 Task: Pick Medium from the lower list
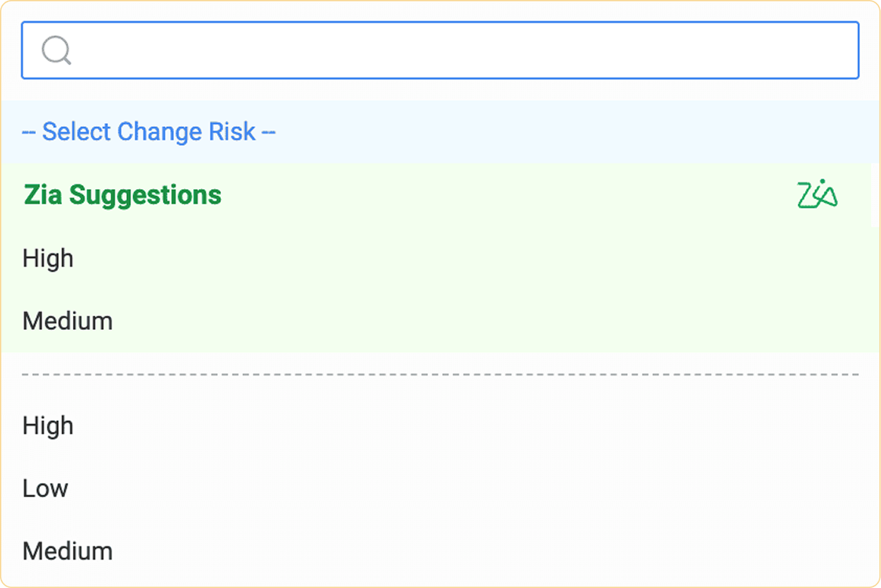click(x=67, y=550)
